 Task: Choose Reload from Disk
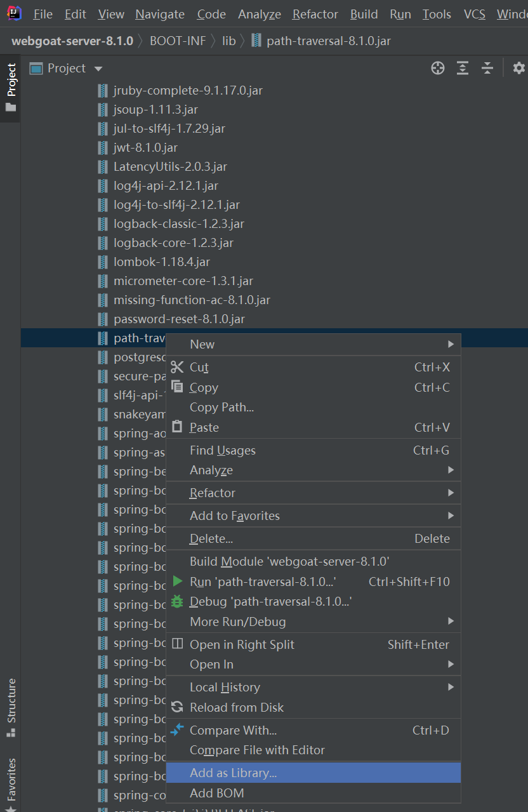pyautogui.click(x=313, y=707)
